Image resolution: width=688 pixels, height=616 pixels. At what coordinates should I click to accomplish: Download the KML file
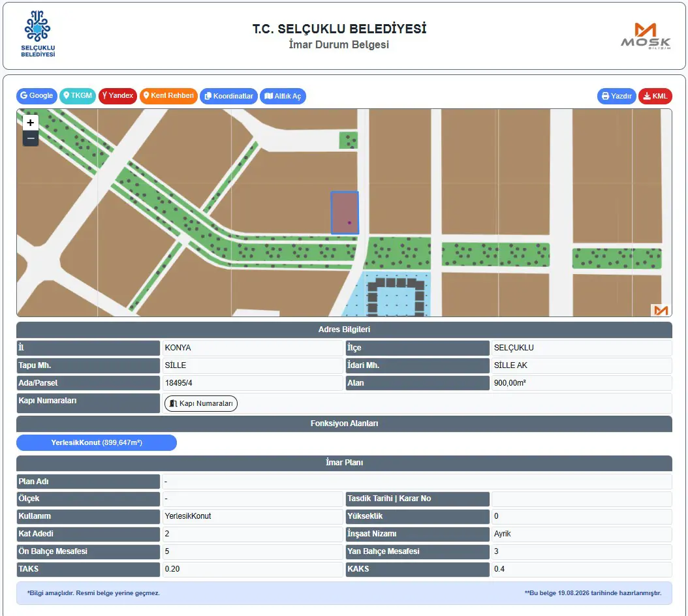click(655, 96)
